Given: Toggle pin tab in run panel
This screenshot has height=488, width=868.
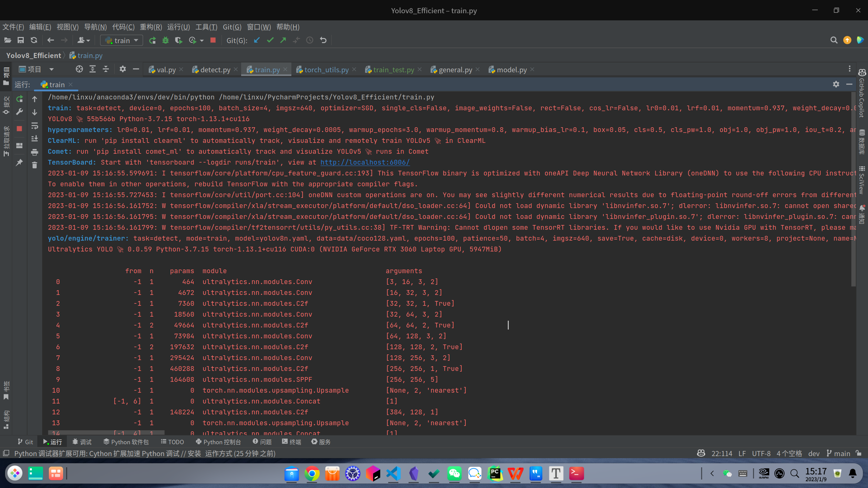Looking at the screenshot, I should click(20, 163).
